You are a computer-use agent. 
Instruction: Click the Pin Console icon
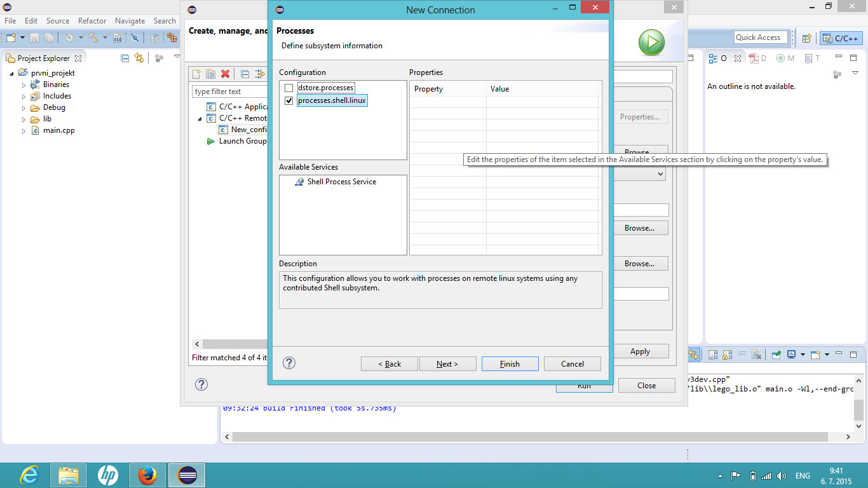click(776, 355)
